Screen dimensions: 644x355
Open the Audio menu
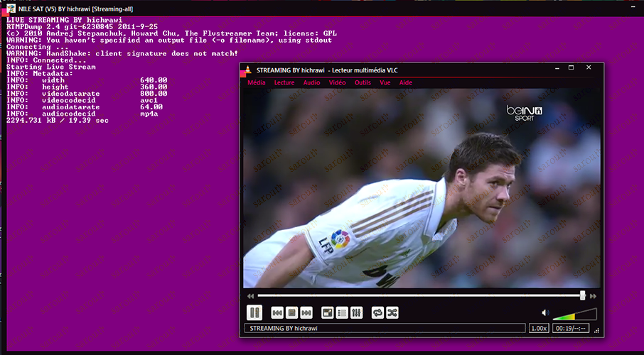[312, 82]
